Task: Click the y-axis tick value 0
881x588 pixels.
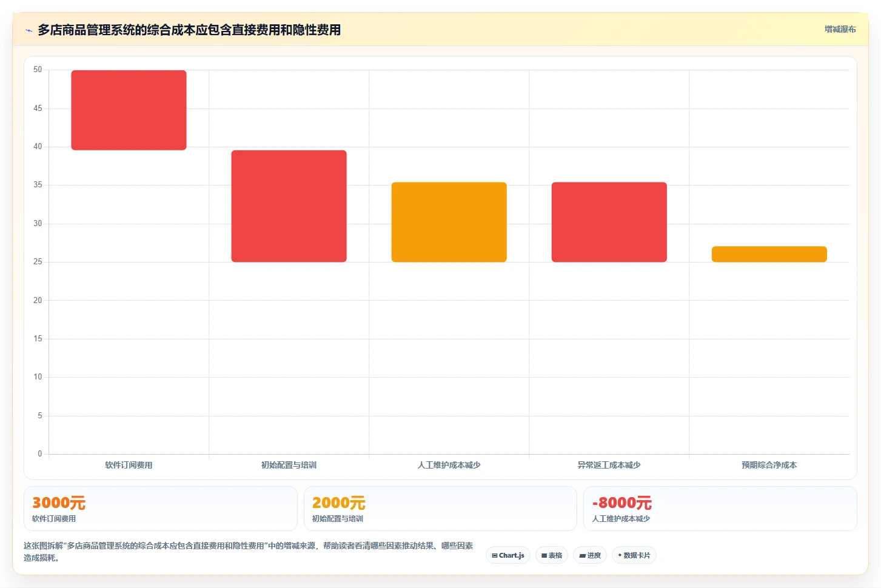Action: pyautogui.click(x=40, y=454)
